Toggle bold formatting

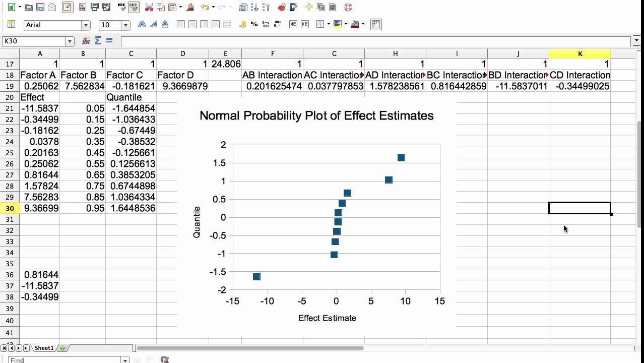pyautogui.click(x=142, y=24)
